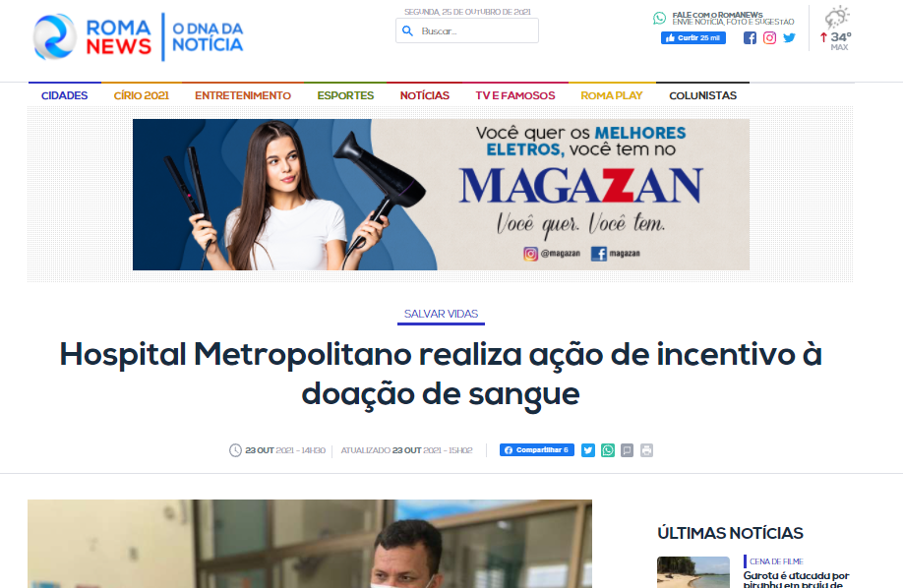Screen dimensions: 903x588
Task: Open the Colunistas menu item
Action: click(x=702, y=95)
